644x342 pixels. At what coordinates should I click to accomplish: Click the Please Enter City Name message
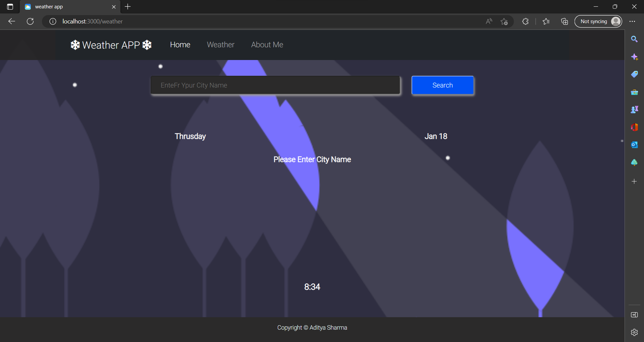312,160
